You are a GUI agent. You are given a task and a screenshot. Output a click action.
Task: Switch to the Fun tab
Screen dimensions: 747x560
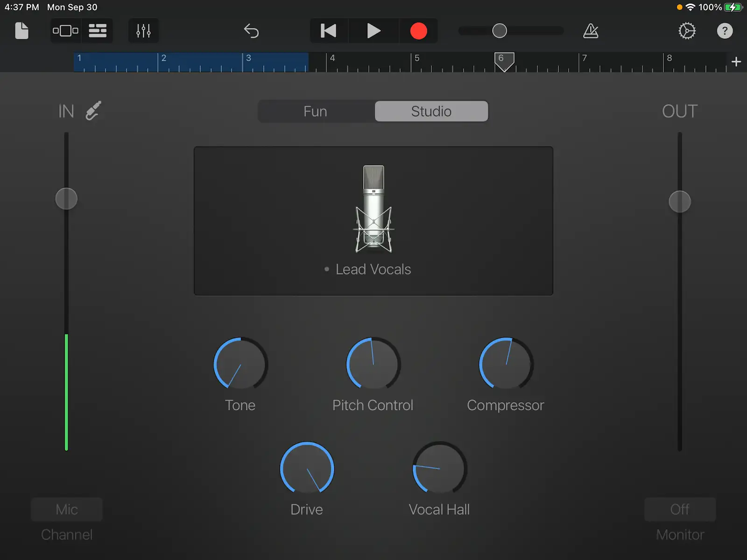(316, 111)
